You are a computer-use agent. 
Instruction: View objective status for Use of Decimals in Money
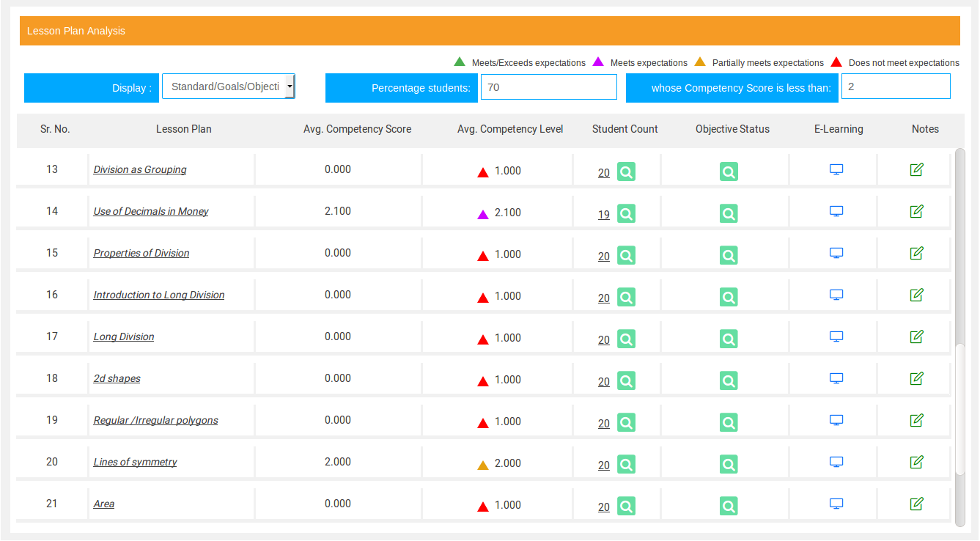click(x=729, y=214)
